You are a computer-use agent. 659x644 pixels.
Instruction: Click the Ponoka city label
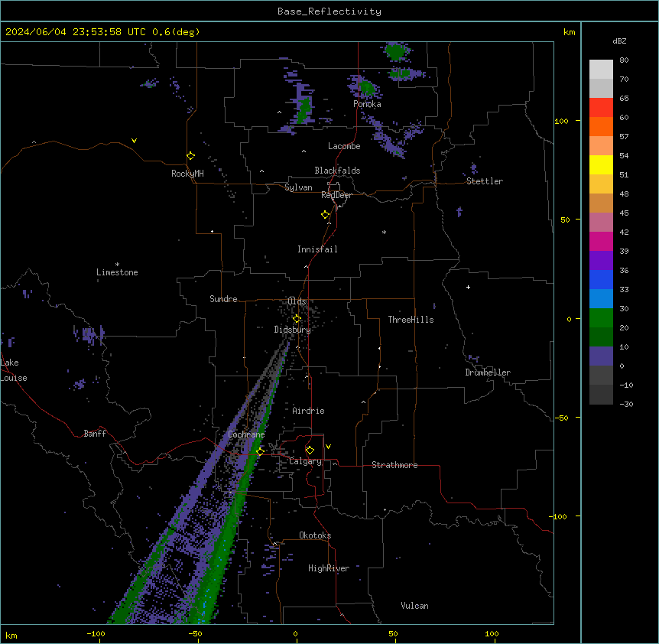tap(367, 104)
